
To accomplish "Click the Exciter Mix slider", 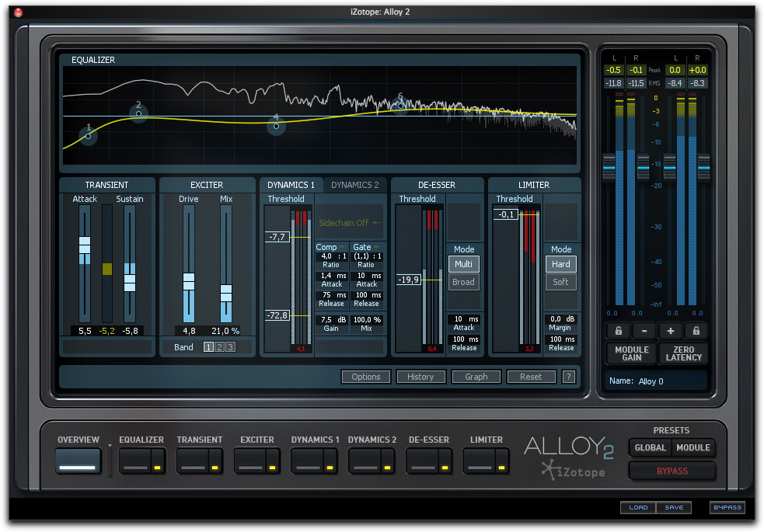I will pos(226,294).
